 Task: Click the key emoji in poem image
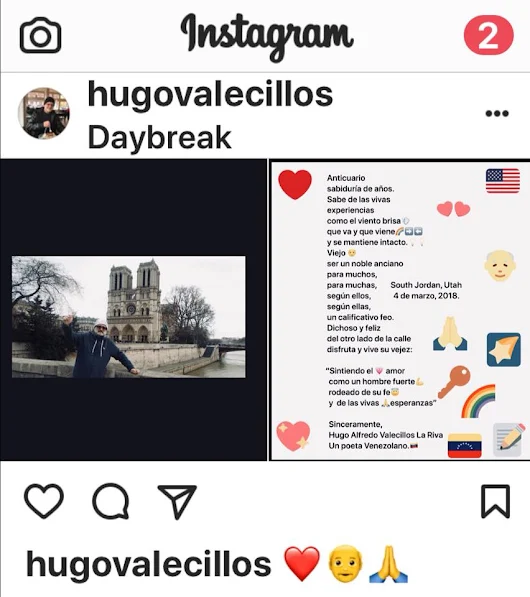pos(454,382)
